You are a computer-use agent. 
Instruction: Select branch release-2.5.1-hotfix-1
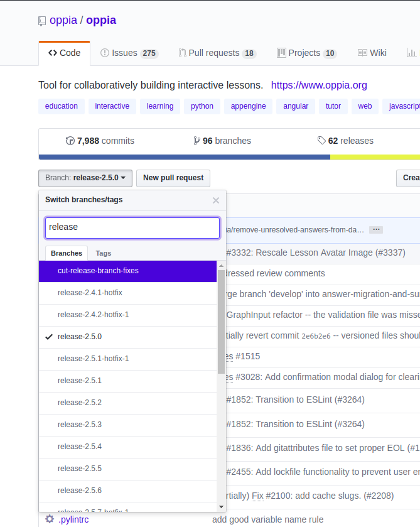click(x=127, y=359)
